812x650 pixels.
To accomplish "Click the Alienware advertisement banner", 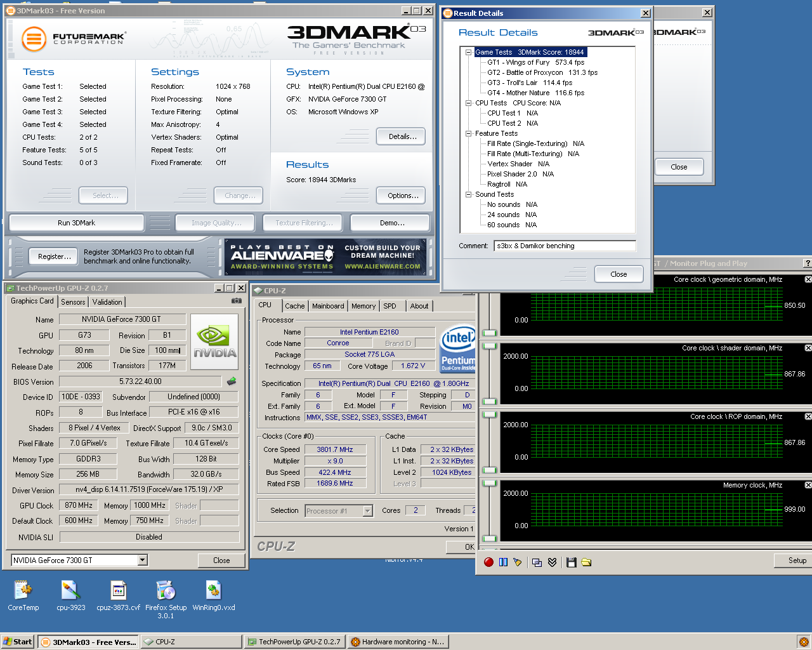I will click(325, 256).
